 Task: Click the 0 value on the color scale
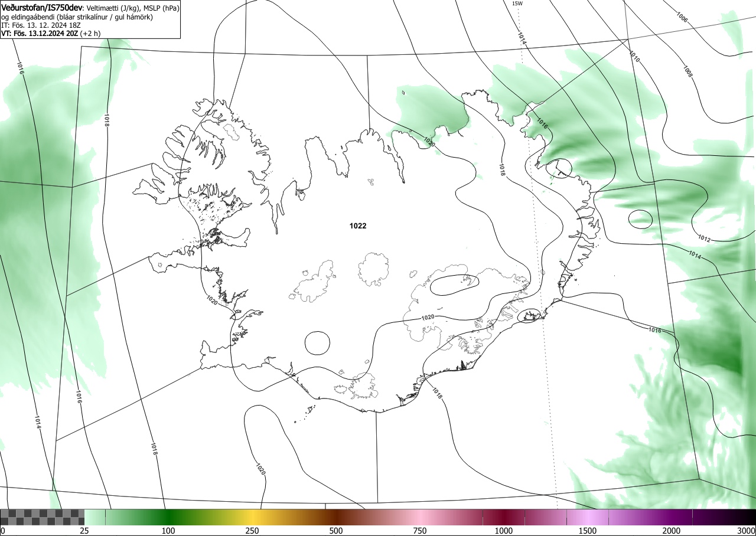[3, 531]
